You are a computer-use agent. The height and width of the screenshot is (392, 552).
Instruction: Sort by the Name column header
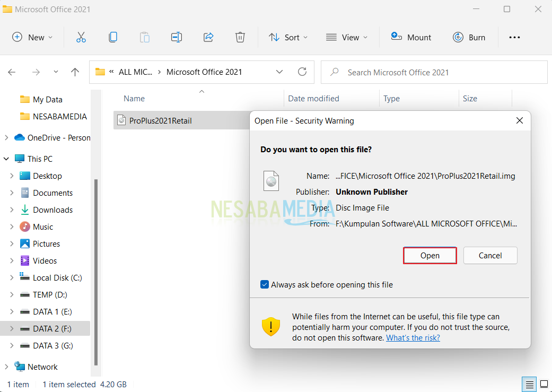pyautogui.click(x=134, y=99)
